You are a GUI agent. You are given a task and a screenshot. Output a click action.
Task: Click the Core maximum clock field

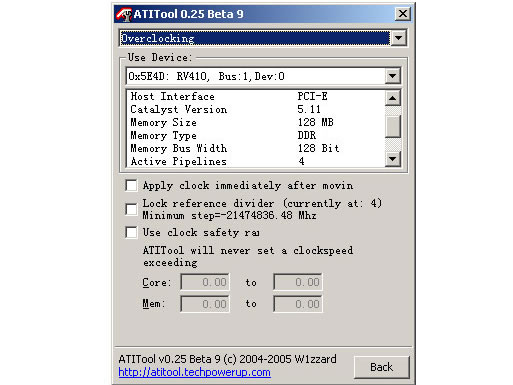[298, 282]
